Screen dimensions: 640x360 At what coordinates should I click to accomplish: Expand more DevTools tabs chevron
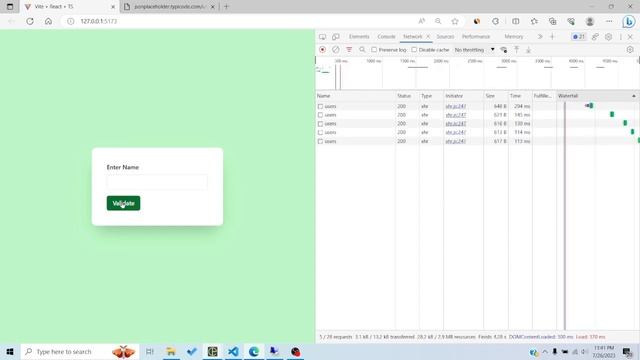tap(540, 37)
